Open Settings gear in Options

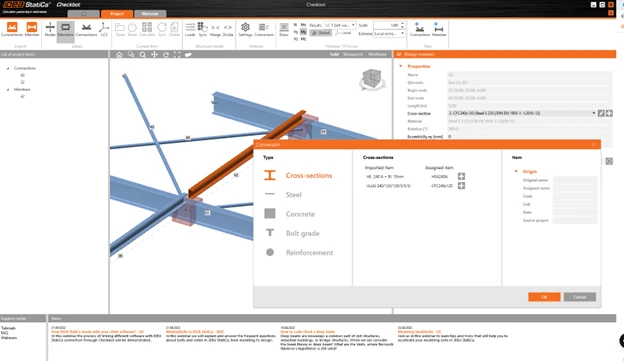pos(245,29)
